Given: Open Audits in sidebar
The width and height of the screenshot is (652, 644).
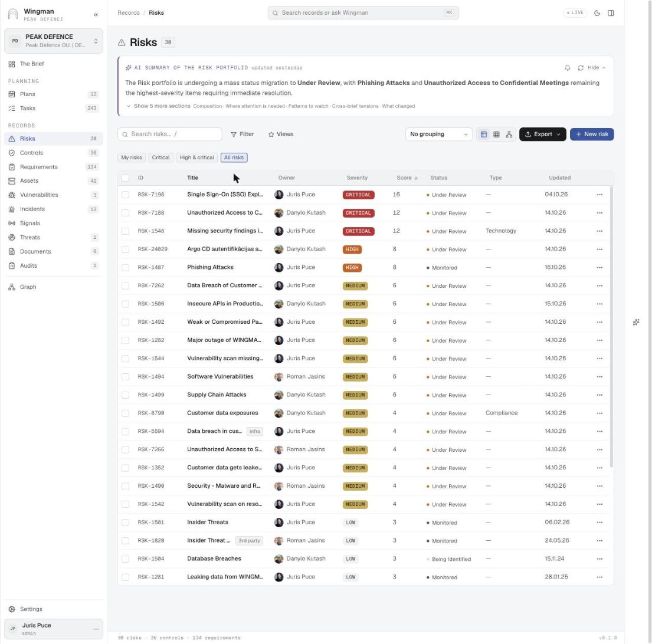Looking at the screenshot, I should coord(54,265).
